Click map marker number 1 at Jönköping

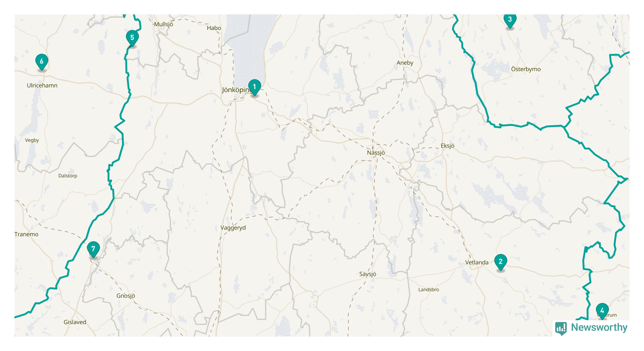(255, 87)
